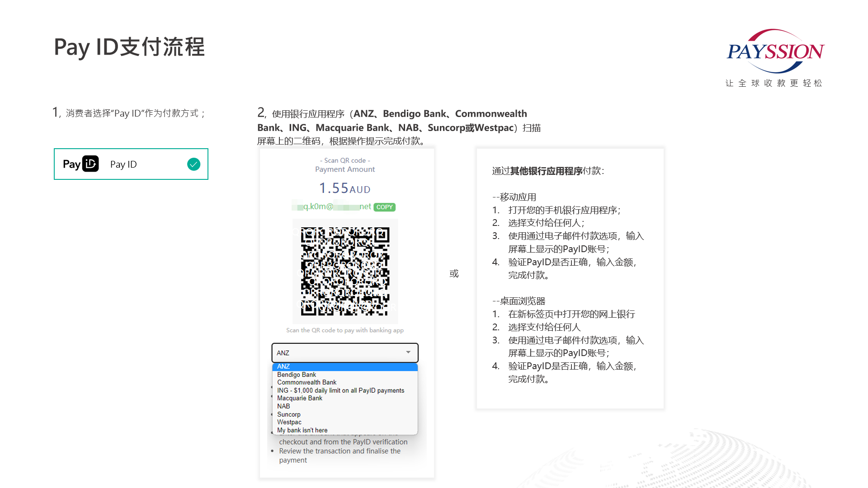Open the bank selection dropdown
The image size is (868, 488).
point(344,353)
